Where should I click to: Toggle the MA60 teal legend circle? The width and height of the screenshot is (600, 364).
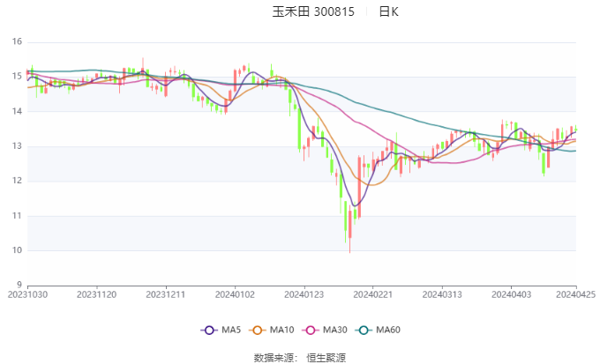pos(364,331)
